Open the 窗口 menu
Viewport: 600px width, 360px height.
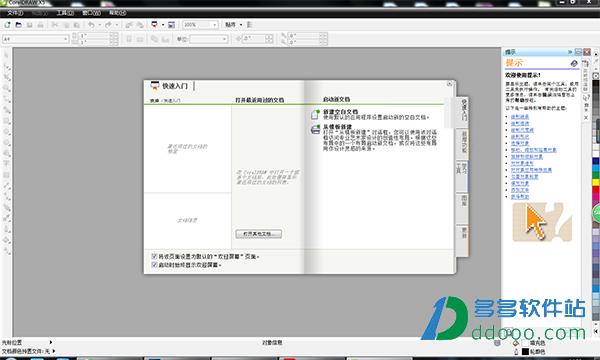(x=91, y=13)
